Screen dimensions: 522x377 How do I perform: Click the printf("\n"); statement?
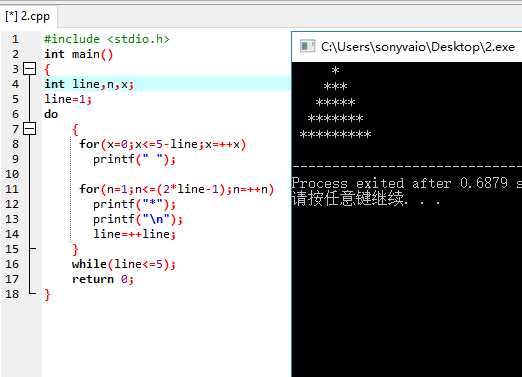138,219
